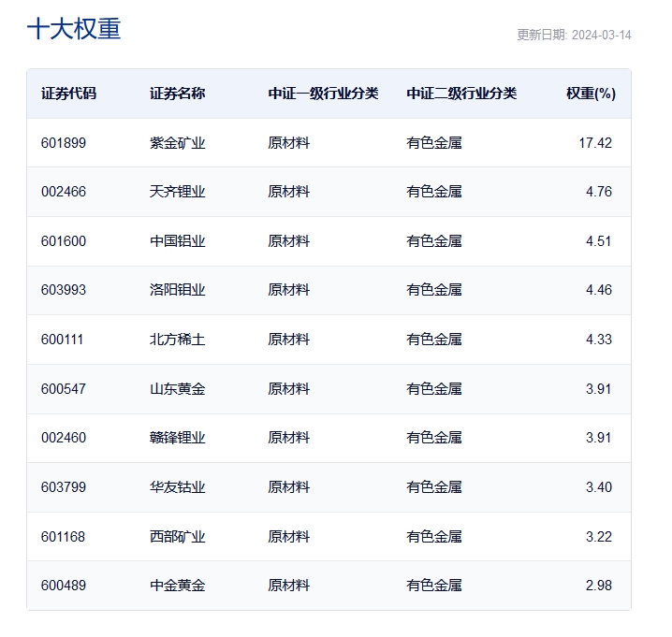Click weight value 3.40
The width and height of the screenshot is (672, 637).
click(x=599, y=487)
